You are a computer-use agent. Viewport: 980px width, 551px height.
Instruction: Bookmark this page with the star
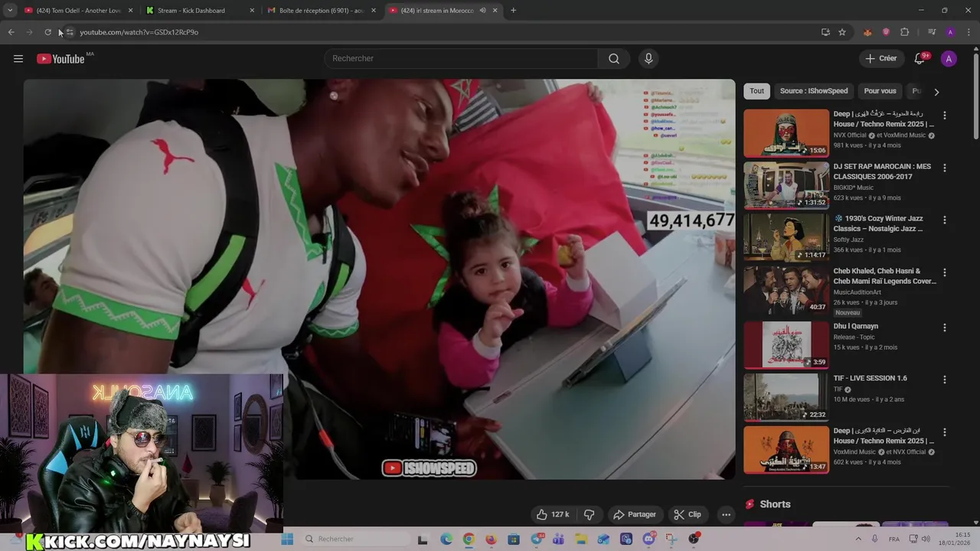tap(842, 32)
